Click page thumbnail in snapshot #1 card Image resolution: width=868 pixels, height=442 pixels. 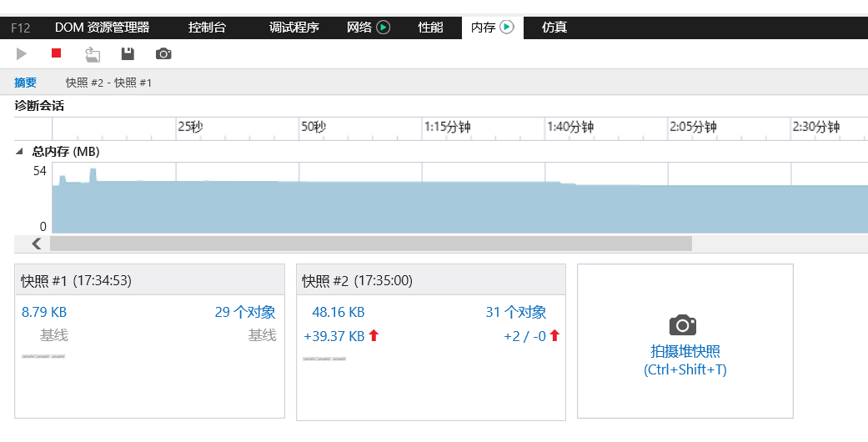point(43,356)
